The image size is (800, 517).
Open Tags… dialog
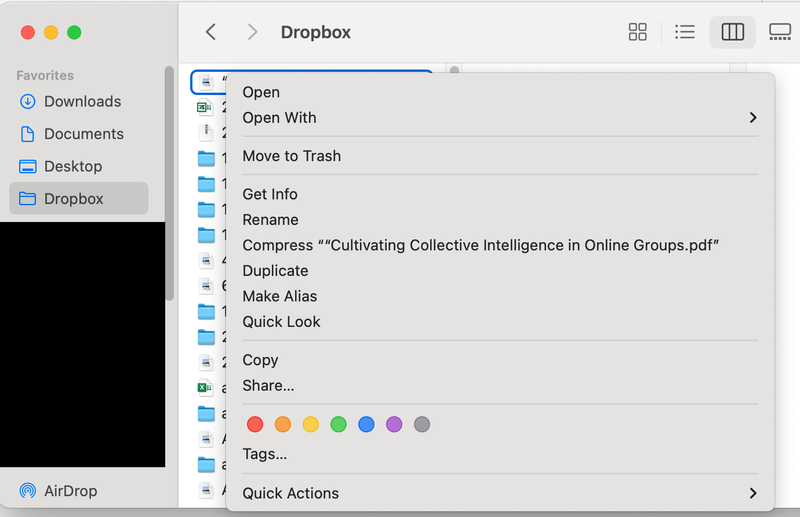coord(264,454)
